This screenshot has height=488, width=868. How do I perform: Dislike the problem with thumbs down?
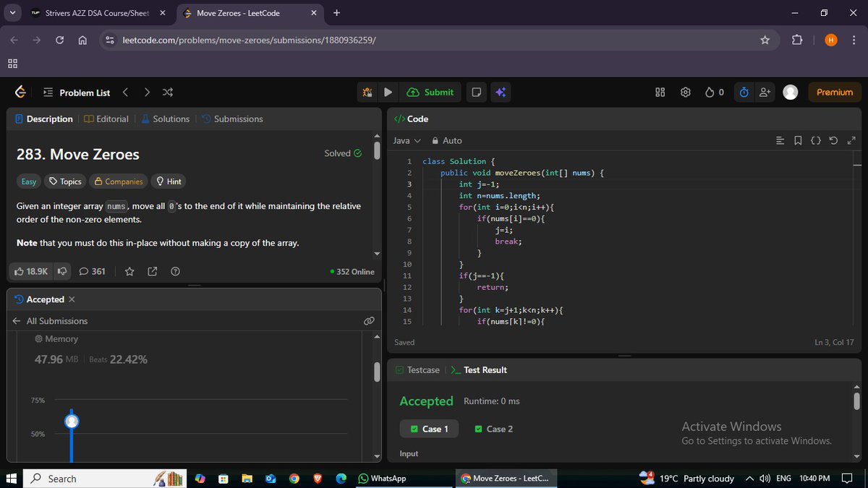point(62,271)
